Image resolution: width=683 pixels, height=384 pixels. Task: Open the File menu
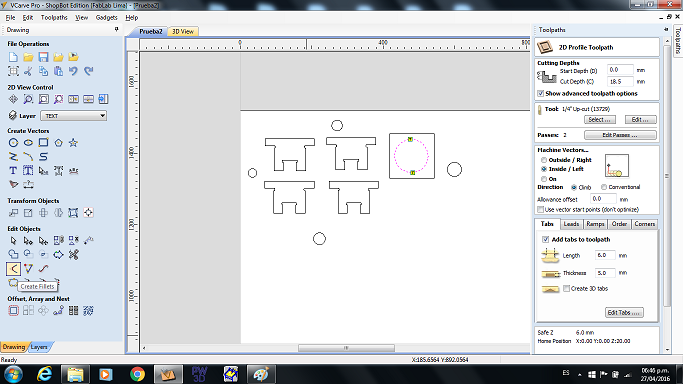[10, 17]
